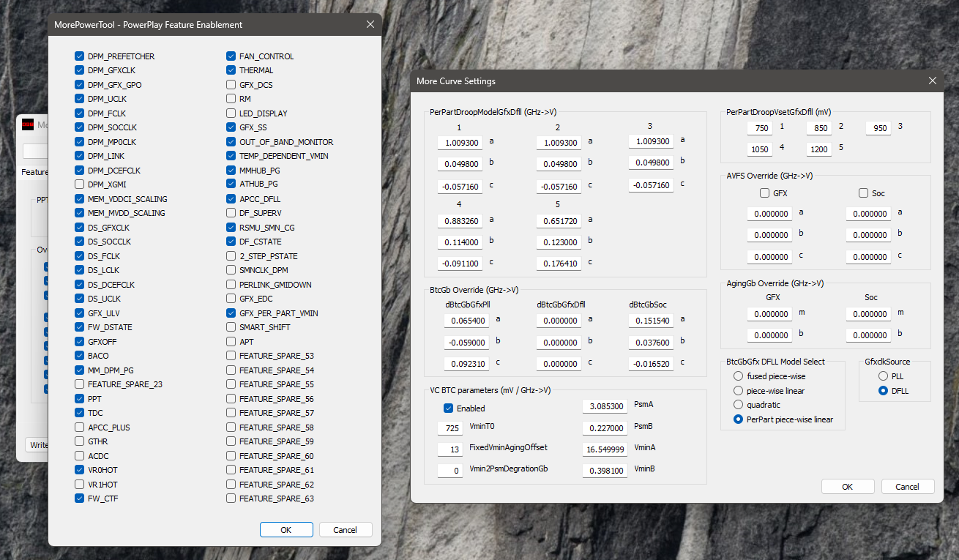The height and width of the screenshot is (560, 959).
Task: Edit column 4 coefficient 0.883260
Action: click(460, 221)
